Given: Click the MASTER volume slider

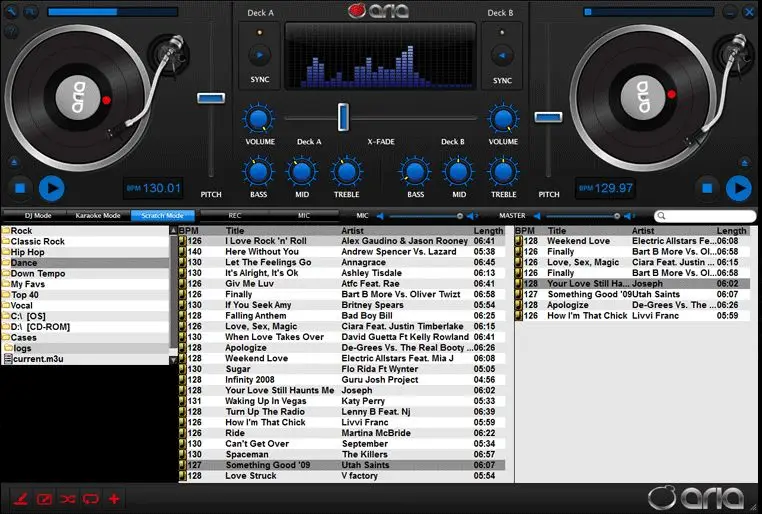Looking at the screenshot, I should pyautogui.click(x=582, y=216).
